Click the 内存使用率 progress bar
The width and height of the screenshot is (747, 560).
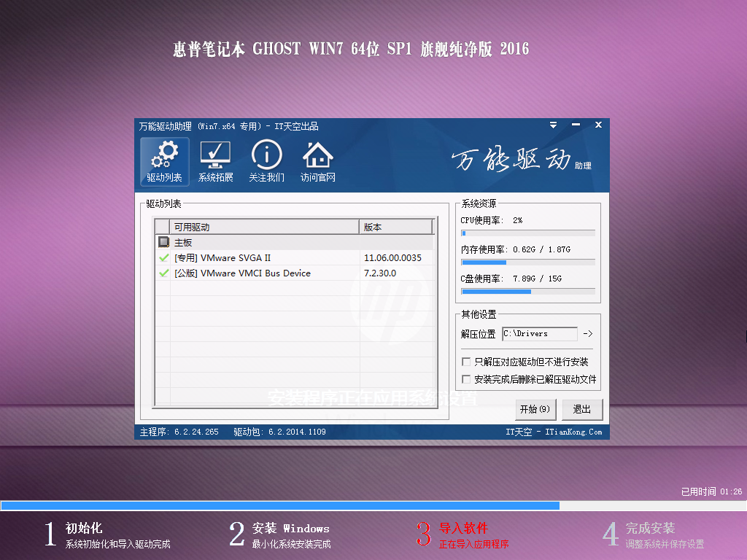[528, 262]
